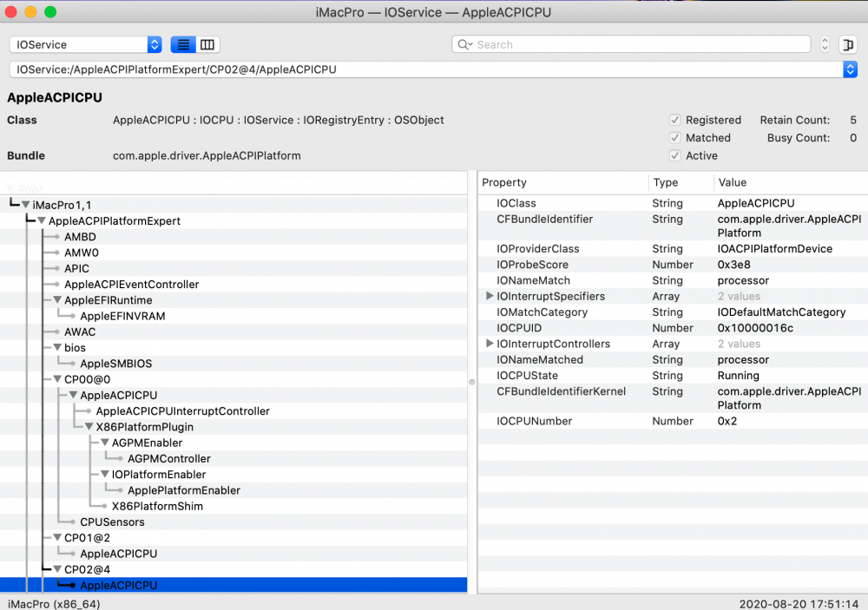Open the IOService plane dropdown

tap(86, 44)
